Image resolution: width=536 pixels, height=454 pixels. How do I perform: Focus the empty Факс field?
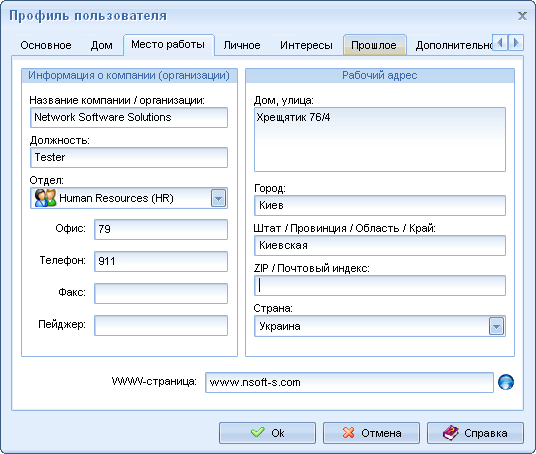tap(161, 293)
